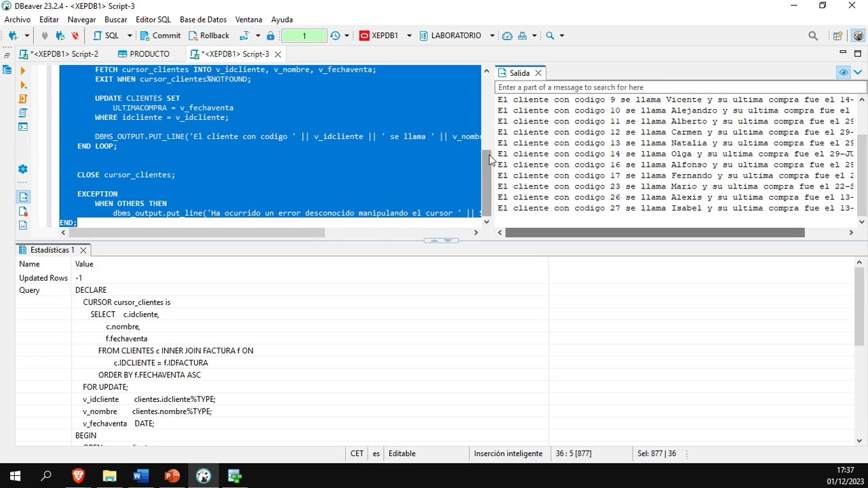Open the Ayuda menu
The width and height of the screenshot is (868, 488).
282,20
